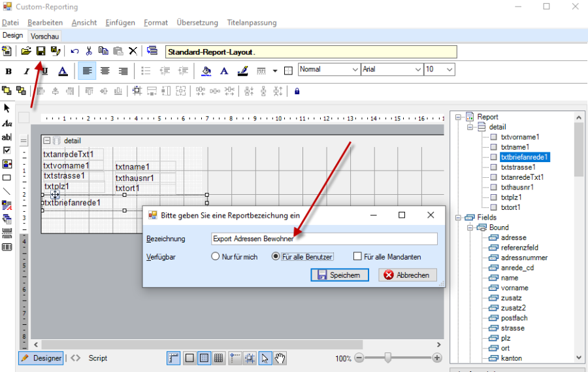Click the Save As icon
Image resolution: width=588 pixels, height=372 pixels.
56,51
